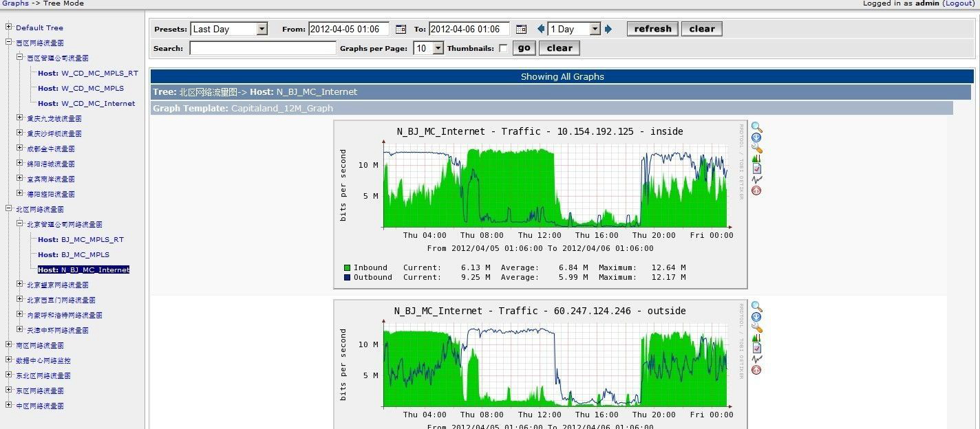Click the zoom magnifier icon for the inside graph
980x429 pixels.
pyautogui.click(x=756, y=127)
